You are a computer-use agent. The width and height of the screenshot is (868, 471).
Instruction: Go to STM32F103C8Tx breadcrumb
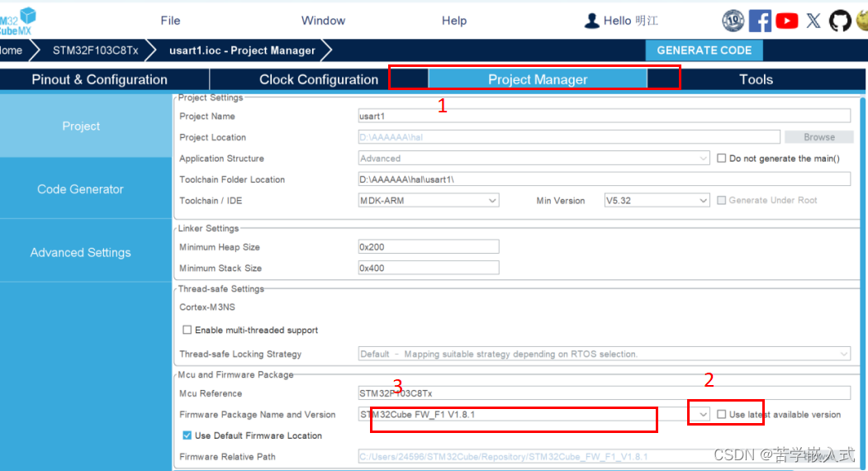point(95,50)
